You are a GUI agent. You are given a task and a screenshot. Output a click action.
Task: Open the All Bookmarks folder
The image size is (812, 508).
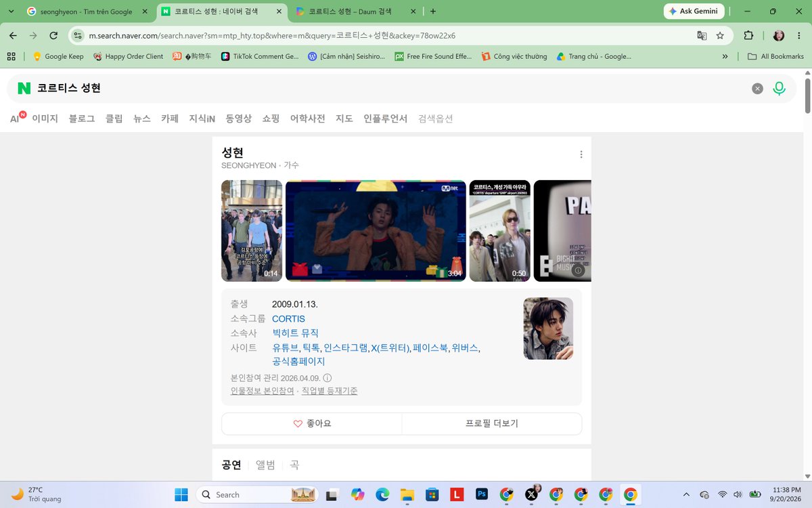[x=775, y=56]
